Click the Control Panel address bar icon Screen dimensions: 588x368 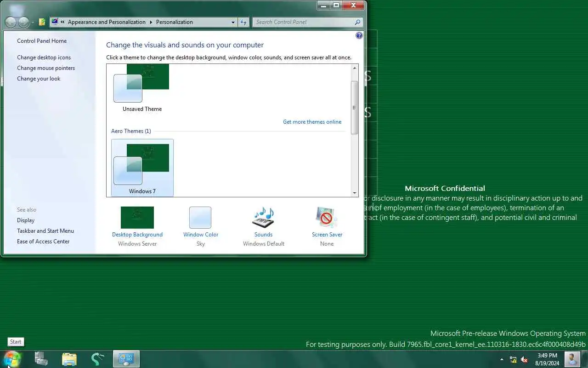pos(55,22)
